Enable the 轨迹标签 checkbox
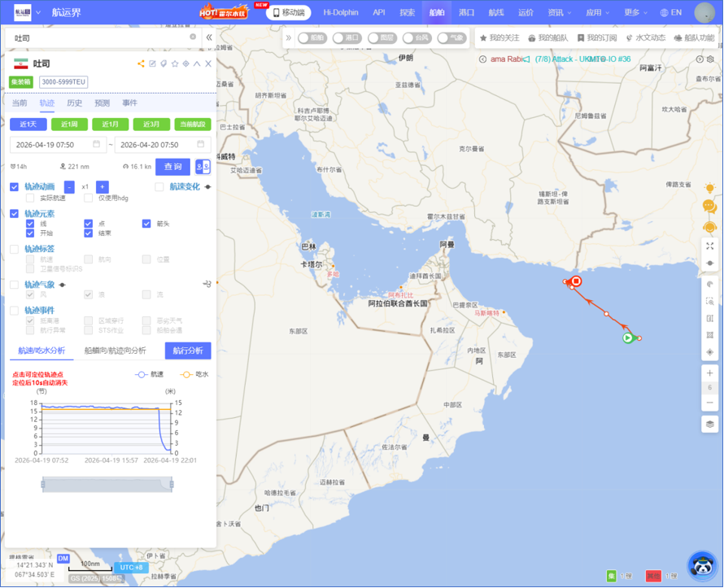Viewport: 724px width, 588px height. pyautogui.click(x=14, y=249)
